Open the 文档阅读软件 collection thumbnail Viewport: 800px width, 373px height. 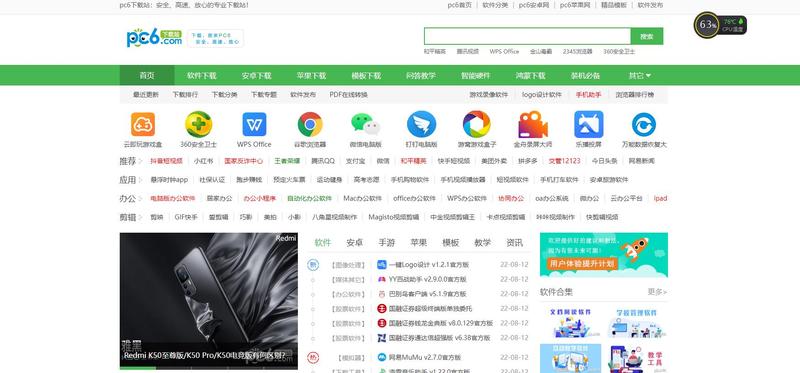570,322
